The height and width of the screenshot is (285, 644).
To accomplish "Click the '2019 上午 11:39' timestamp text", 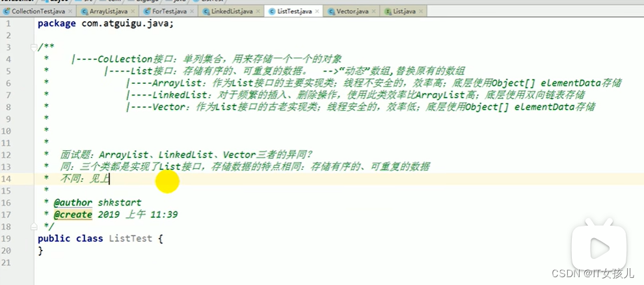I will (138, 214).
